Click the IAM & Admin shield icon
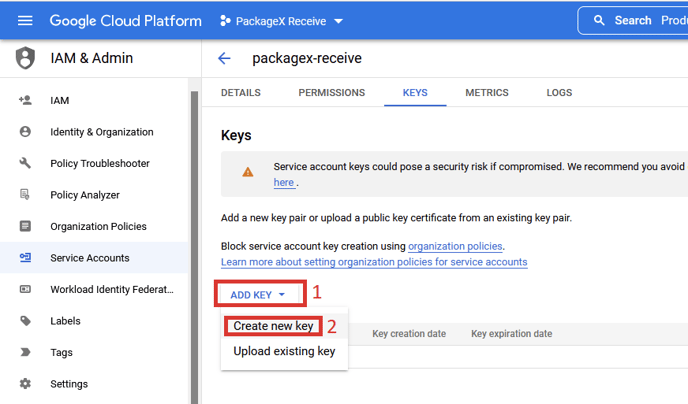 tap(25, 58)
